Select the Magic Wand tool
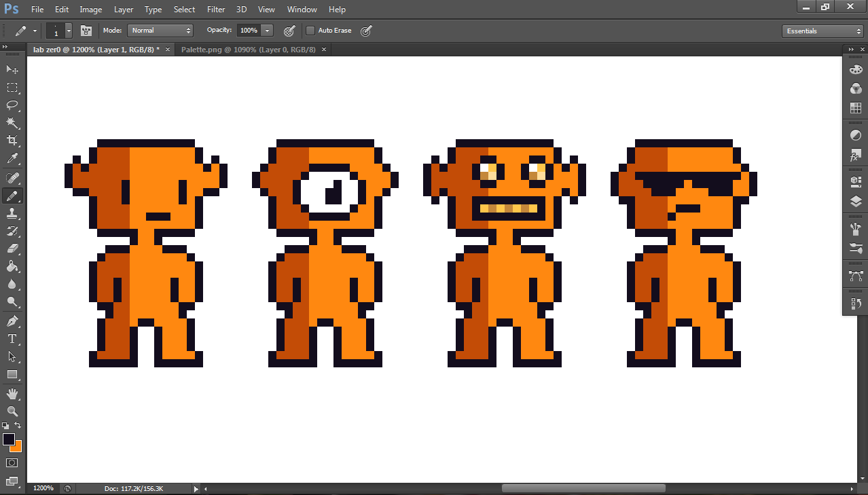868x495 pixels. [12, 122]
